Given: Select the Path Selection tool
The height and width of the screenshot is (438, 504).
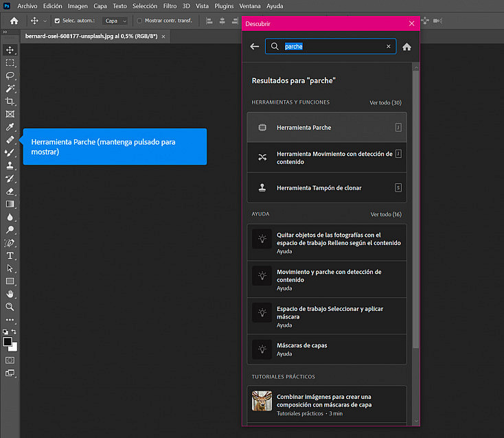Looking at the screenshot, I should coord(10,268).
